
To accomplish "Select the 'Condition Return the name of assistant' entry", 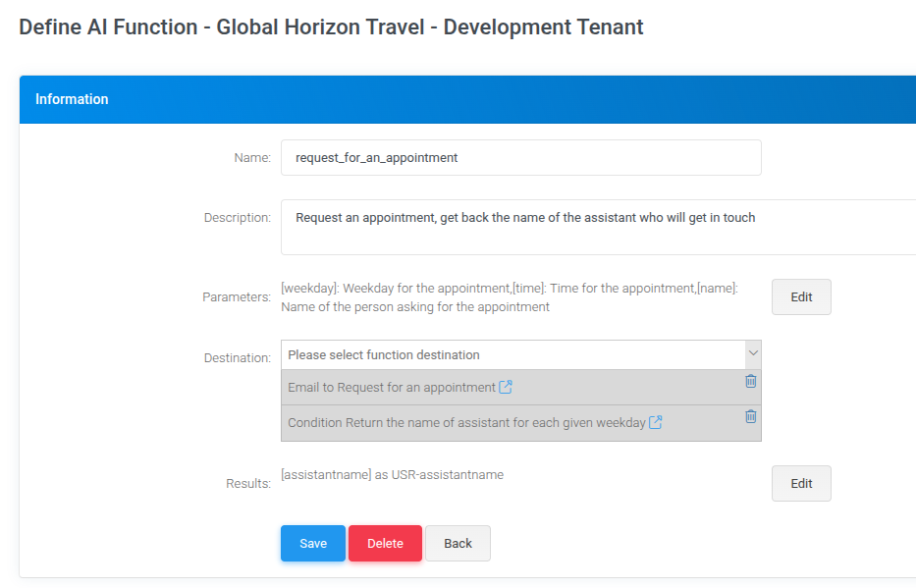I will pos(466,423).
